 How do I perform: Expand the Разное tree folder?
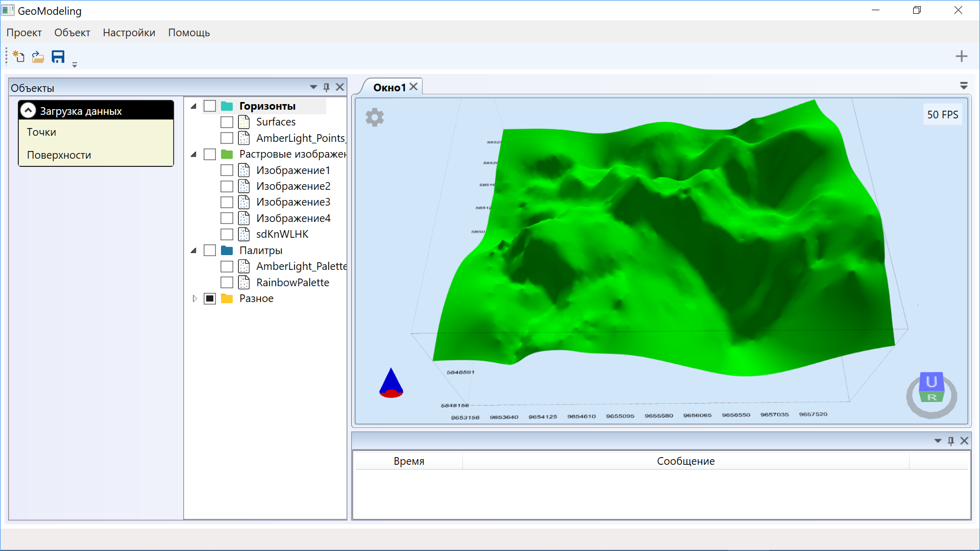pyautogui.click(x=194, y=298)
